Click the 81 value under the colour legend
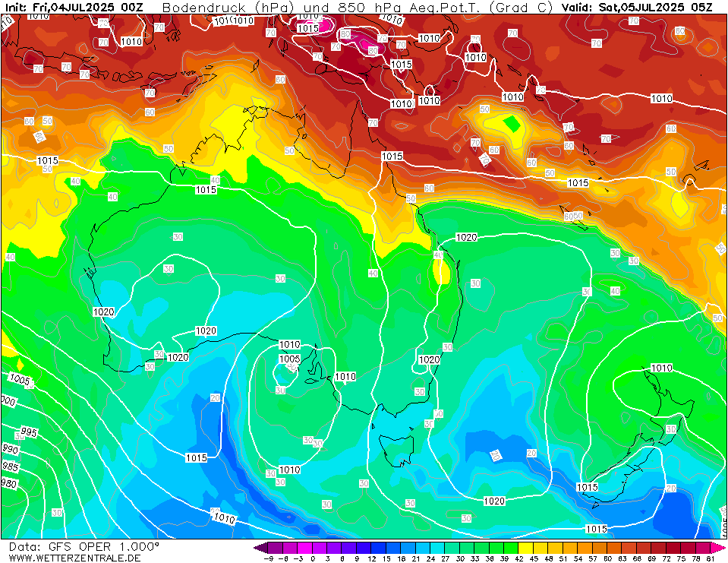The height and width of the screenshot is (563, 728). 711,558
